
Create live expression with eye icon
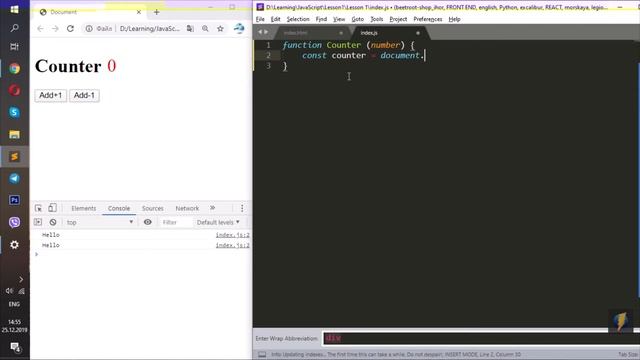[x=148, y=222]
